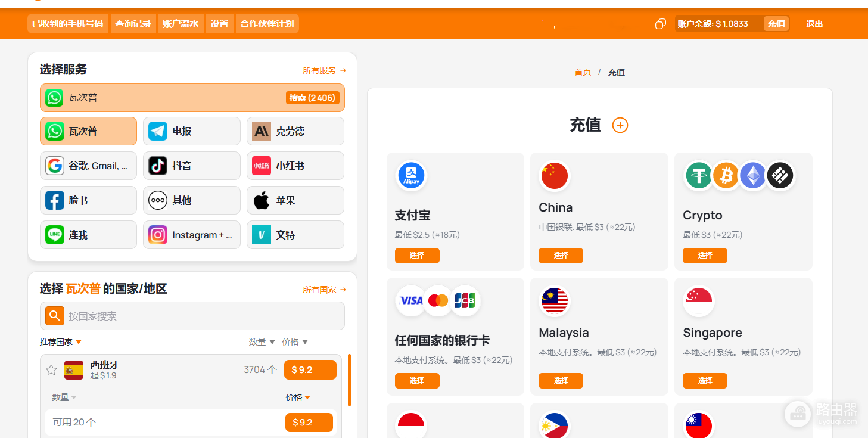
Task: Open the 推荐国家 sort dropdown
Action: [x=61, y=342]
